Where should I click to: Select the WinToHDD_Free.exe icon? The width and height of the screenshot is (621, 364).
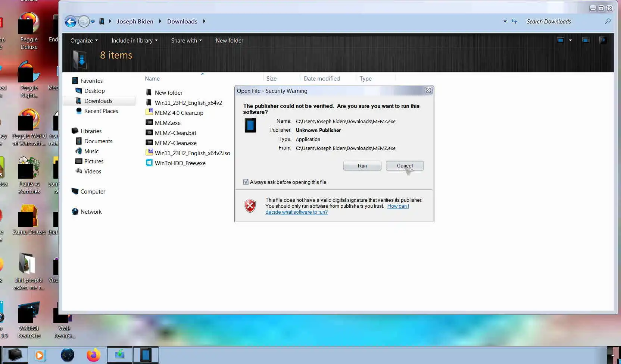[x=149, y=163]
